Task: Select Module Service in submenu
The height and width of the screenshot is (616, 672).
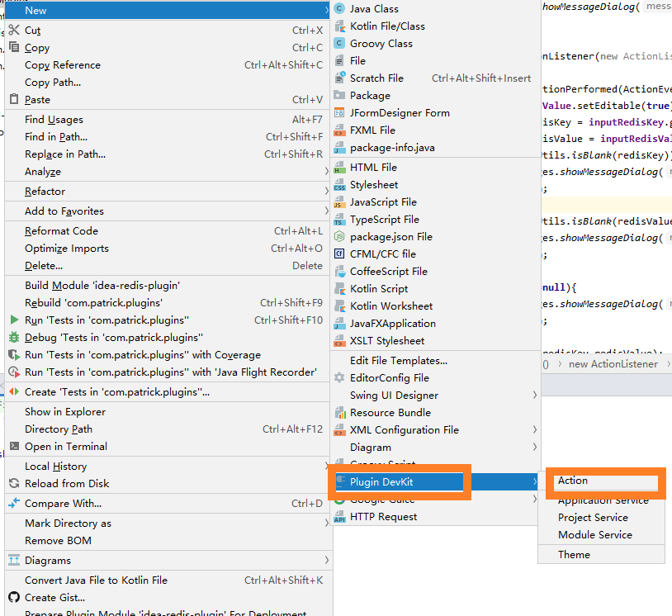Action: (601, 534)
